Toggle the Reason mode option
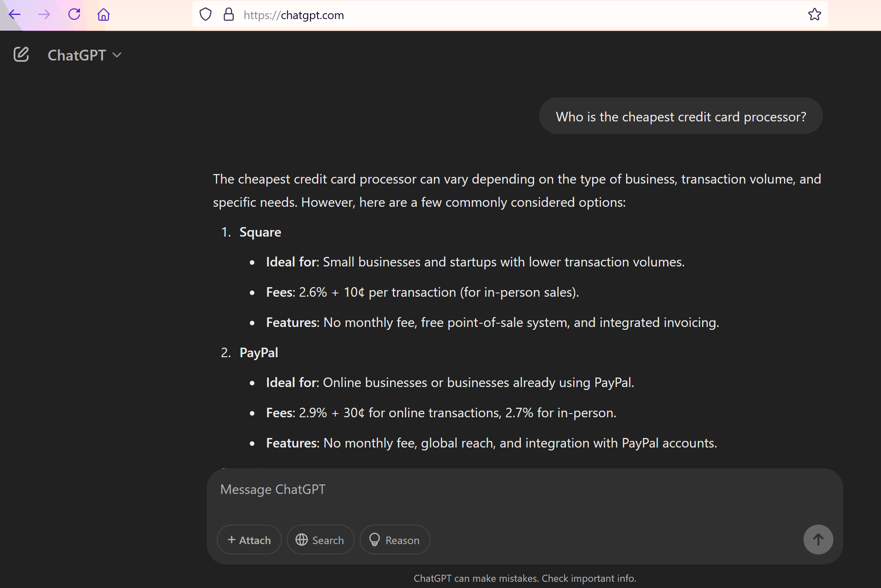881x588 pixels. point(395,540)
